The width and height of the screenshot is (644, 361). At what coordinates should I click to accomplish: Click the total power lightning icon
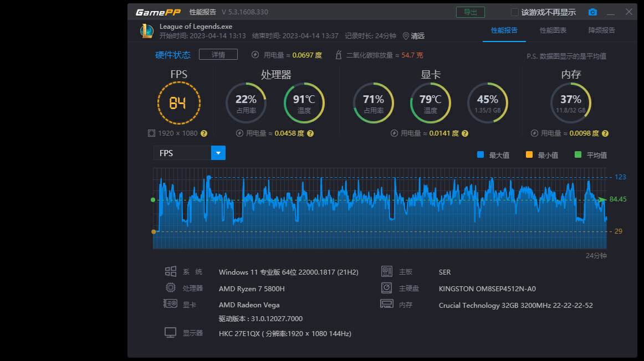click(x=255, y=55)
